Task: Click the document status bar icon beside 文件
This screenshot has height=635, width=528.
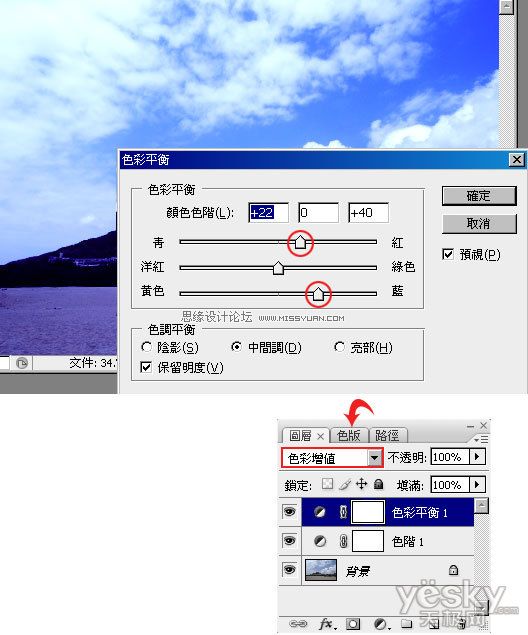Action: [x=22, y=363]
